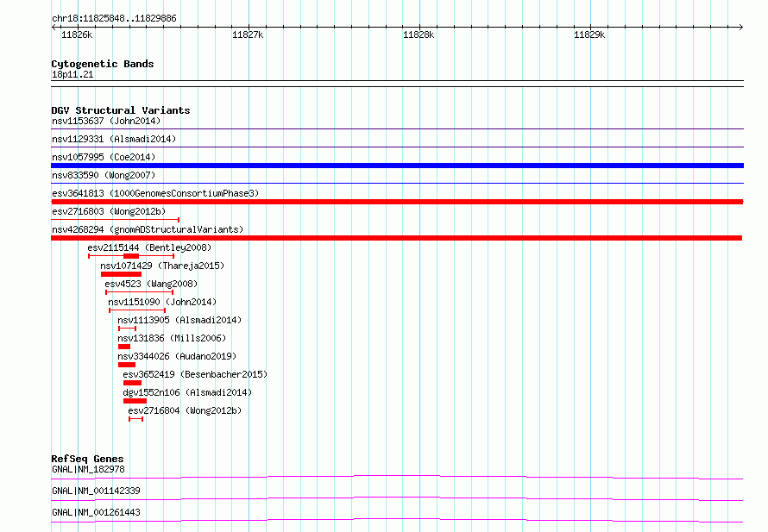Open the esv3652419 (Besenbacher2015) variant label

click(x=195, y=374)
